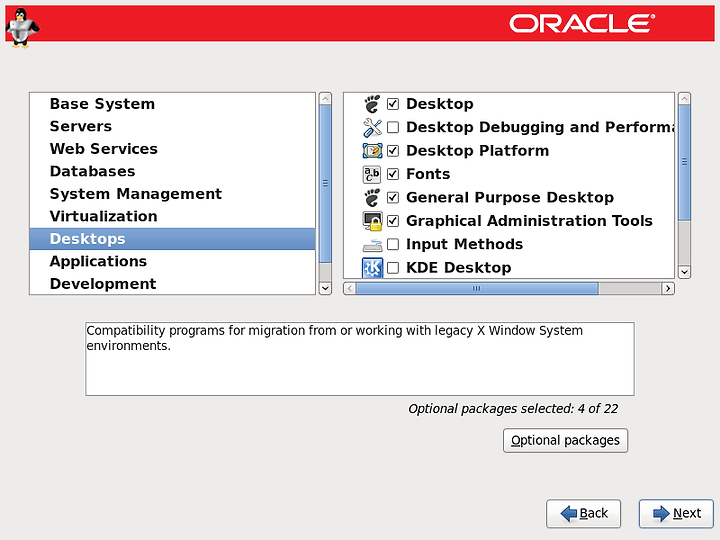Select the 'Fonts' row label
The height and width of the screenshot is (540, 720).
pos(428,174)
